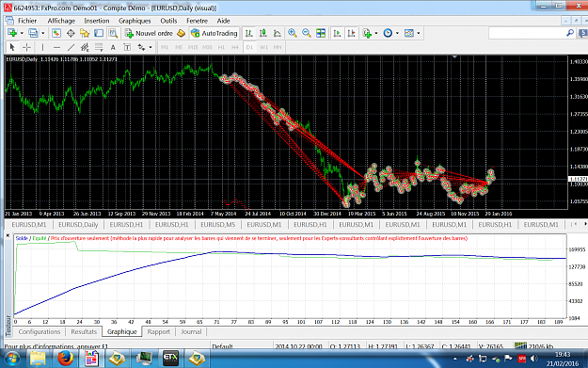Screen dimensions: 588x368
Task: Tile chart windows with grid icon
Action: [x=321, y=33]
